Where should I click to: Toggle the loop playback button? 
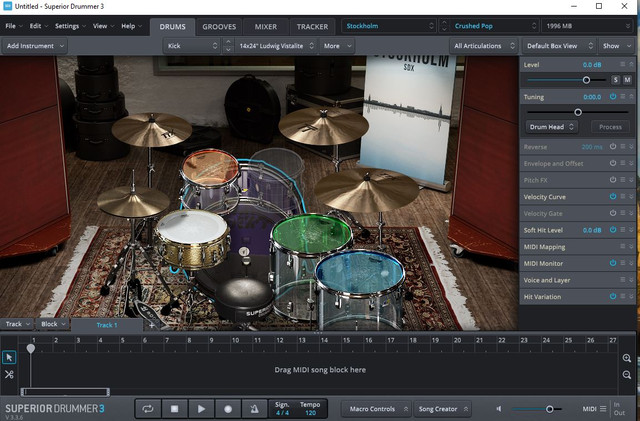pos(148,409)
